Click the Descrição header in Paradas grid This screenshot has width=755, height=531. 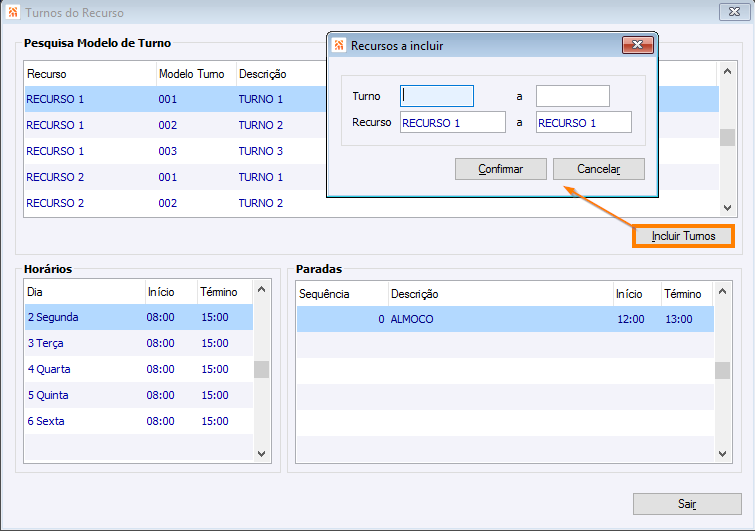pos(501,294)
